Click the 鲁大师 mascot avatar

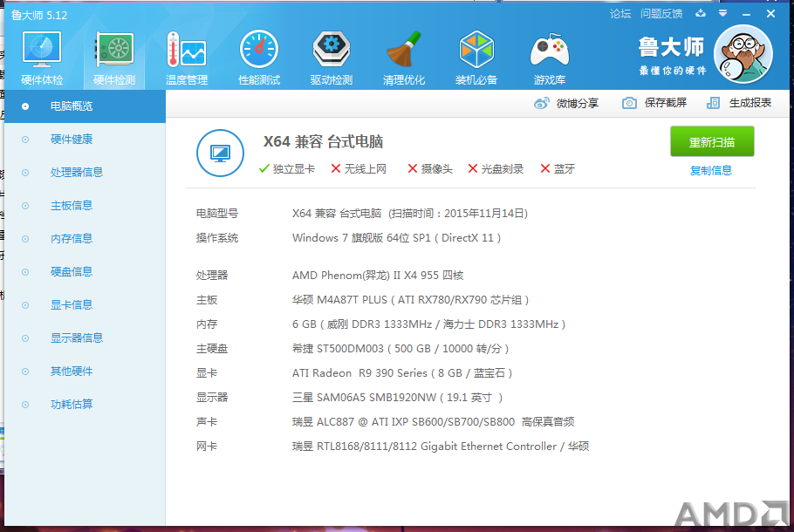coord(743,54)
